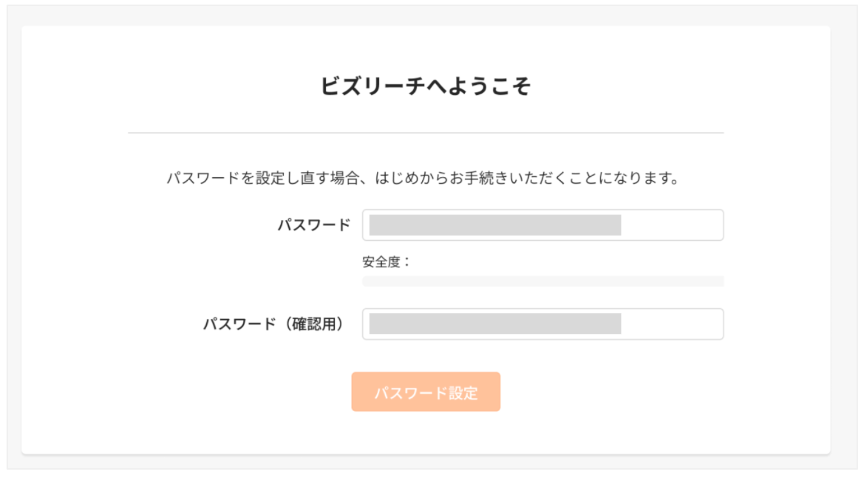Select masked text inside the confirmation field
Viewport: 868px width, 478px height.
(x=495, y=324)
